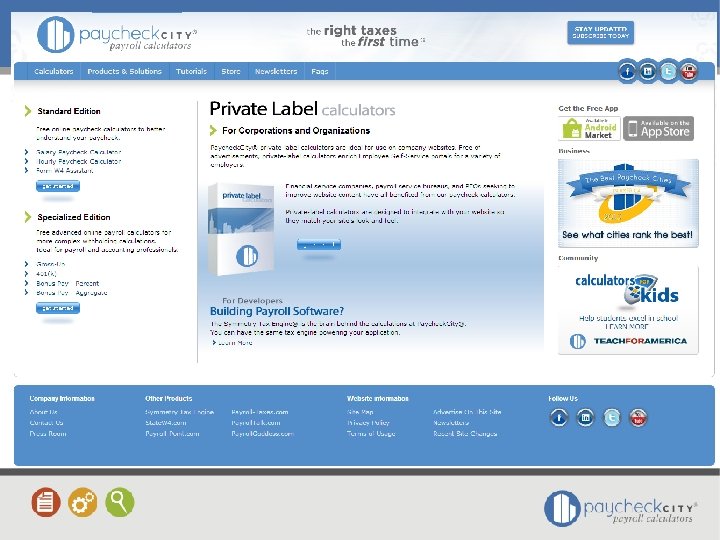Open Press Room in the footer
Viewport: 720px width, 540px height.
(48, 433)
